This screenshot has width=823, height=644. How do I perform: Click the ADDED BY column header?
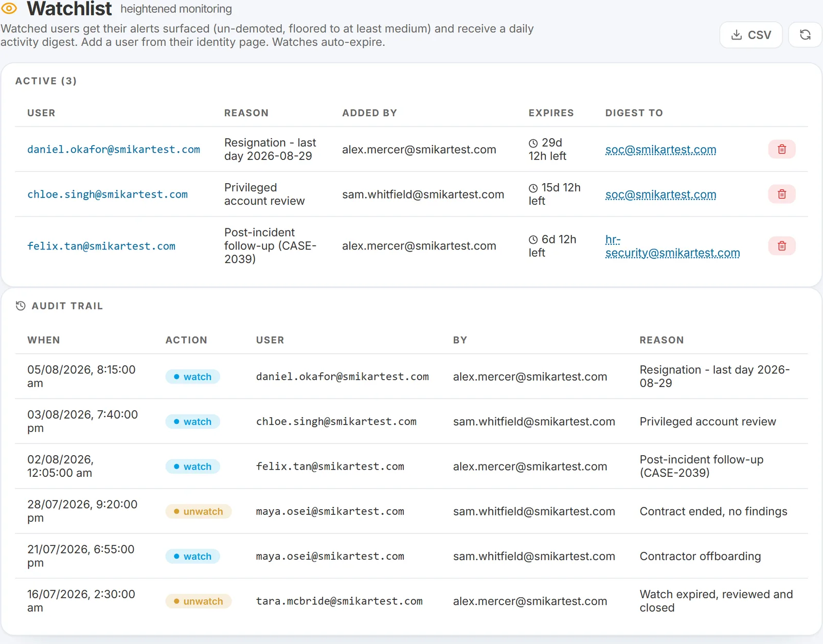[x=370, y=113]
